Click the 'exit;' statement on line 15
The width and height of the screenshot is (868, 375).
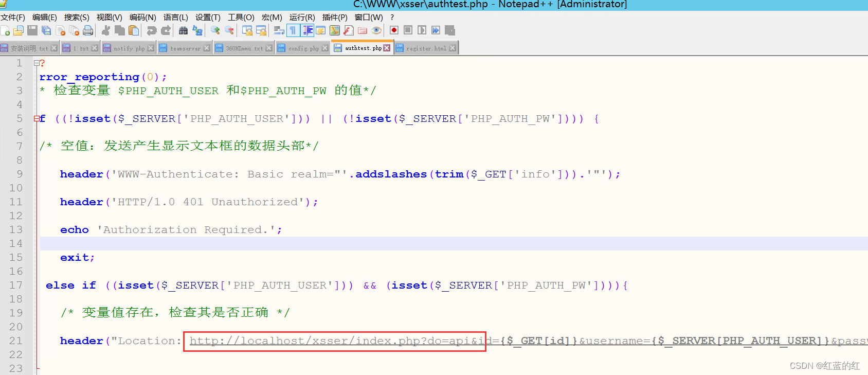[78, 258]
